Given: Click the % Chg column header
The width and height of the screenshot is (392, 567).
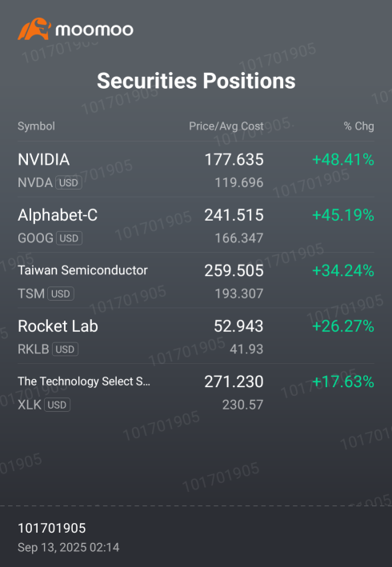Looking at the screenshot, I should [358, 126].
